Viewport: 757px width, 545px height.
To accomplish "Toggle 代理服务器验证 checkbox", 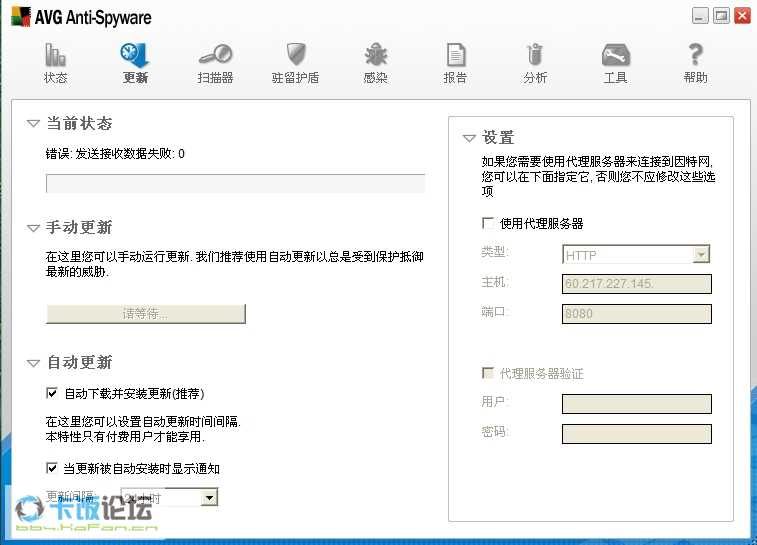I will point(488,373).
